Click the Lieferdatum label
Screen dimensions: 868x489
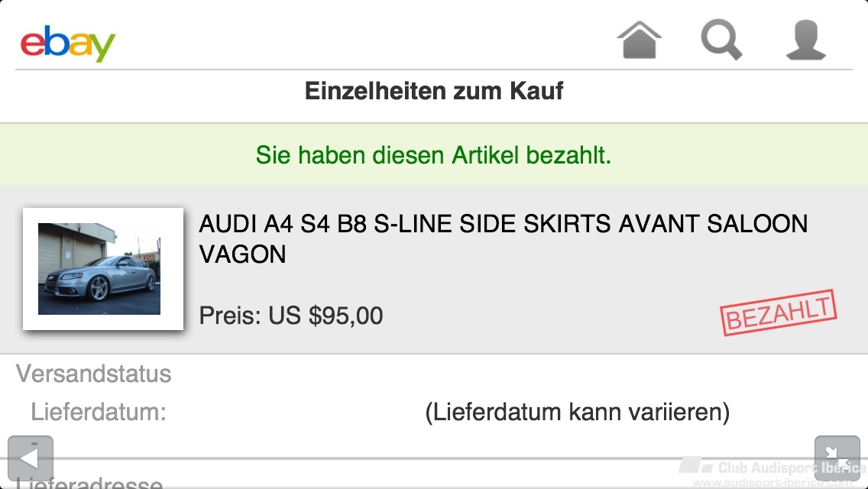click(99, 412)
